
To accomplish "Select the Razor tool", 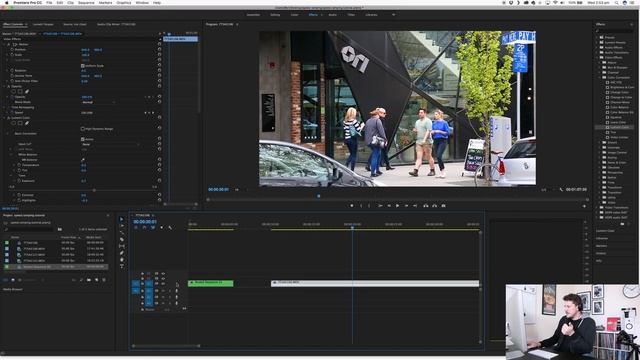I will [x=121, y=239].
